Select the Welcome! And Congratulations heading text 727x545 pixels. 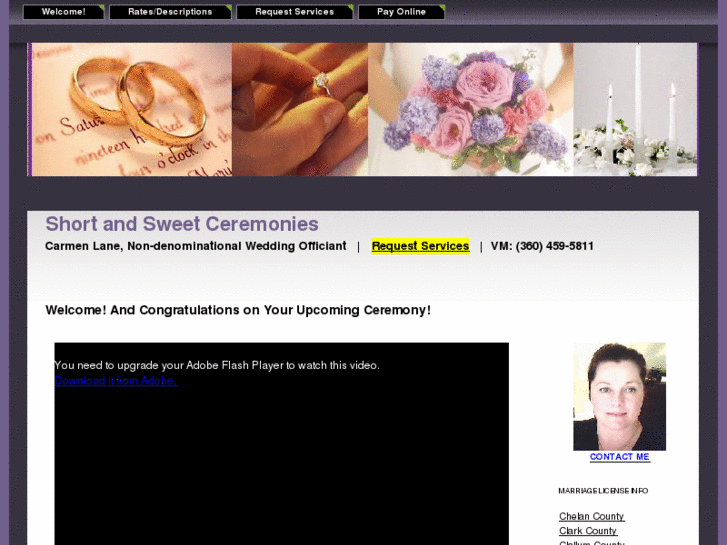click(238, 310)
